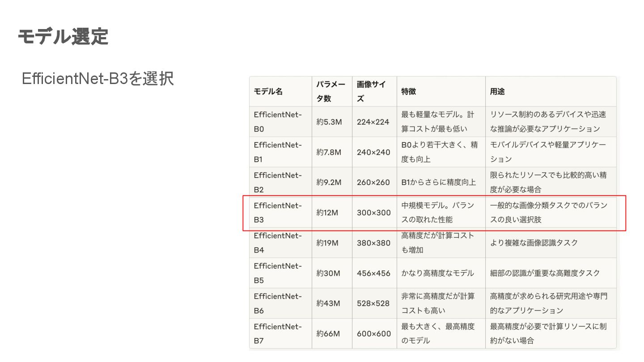This screenshot has width=644, height=362.
Task: Click the use text より複雑な画像認識タスク
Action: [534, 243]
